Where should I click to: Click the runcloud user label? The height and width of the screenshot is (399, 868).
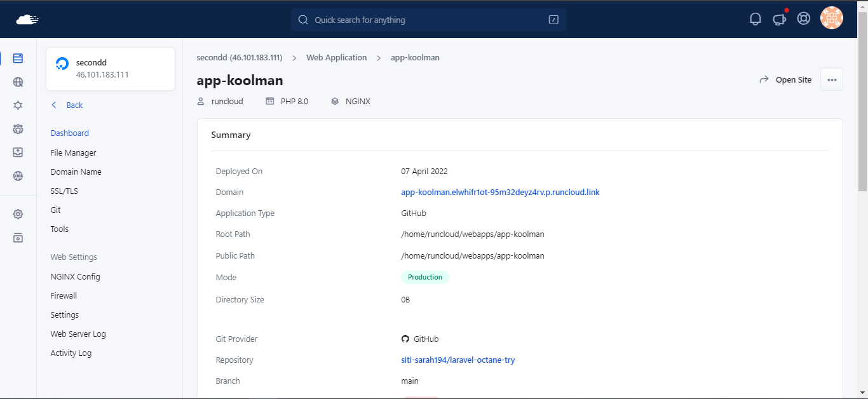(x=227, y=102)
